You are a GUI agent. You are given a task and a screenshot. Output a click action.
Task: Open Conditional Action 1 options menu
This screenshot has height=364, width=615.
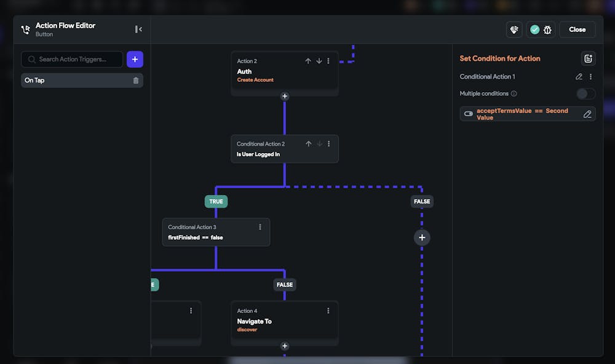(590, 76)
